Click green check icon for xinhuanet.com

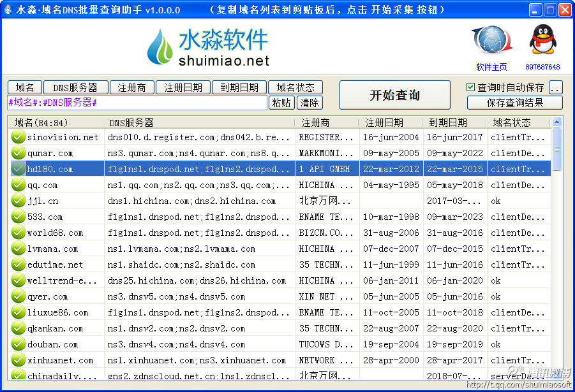18,359
